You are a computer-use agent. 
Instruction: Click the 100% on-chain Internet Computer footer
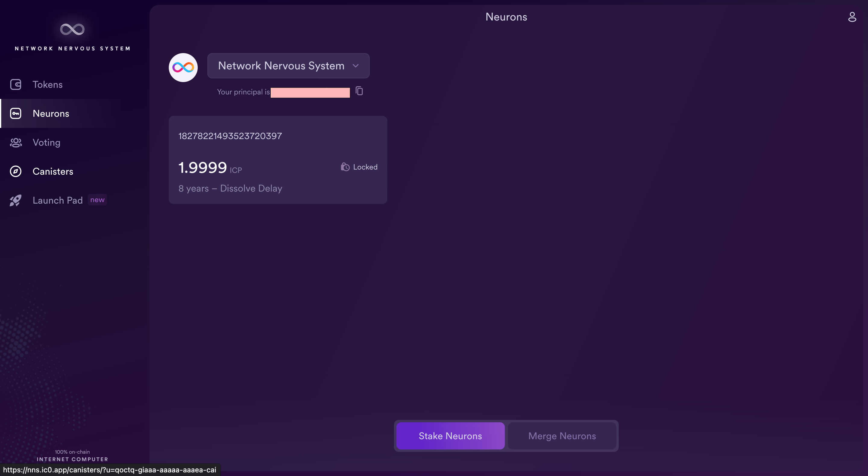(72, 455)
